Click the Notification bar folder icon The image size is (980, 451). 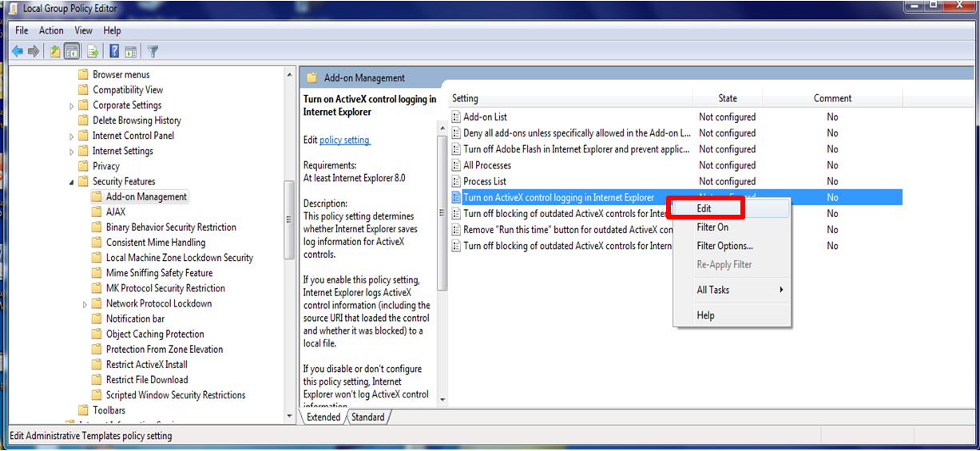tap(97, 318)
